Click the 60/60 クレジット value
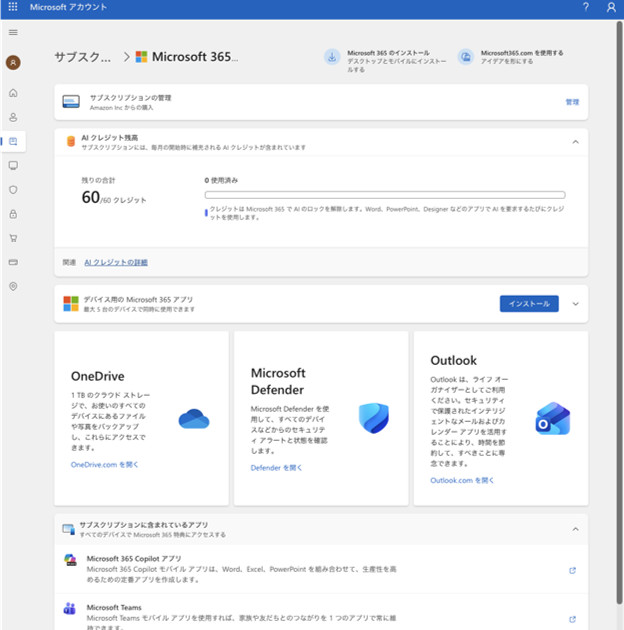The image size is (624, 630). coord(114,197)
